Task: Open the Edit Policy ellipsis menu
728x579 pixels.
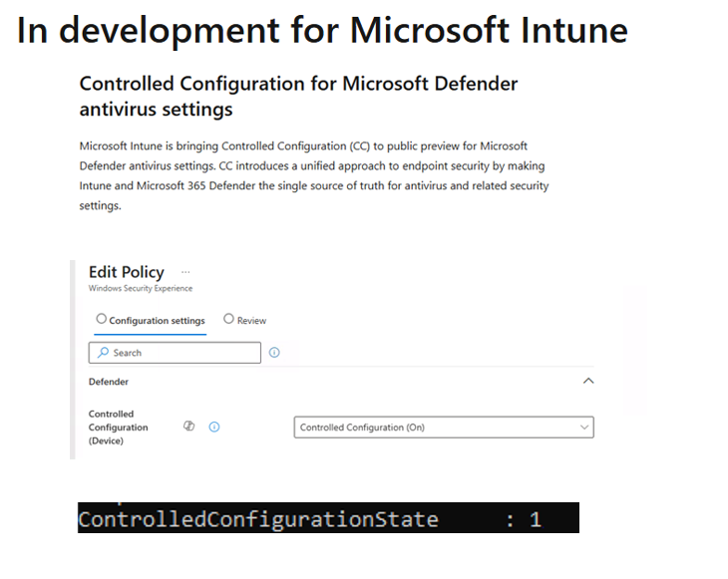Action: (185, 272)
